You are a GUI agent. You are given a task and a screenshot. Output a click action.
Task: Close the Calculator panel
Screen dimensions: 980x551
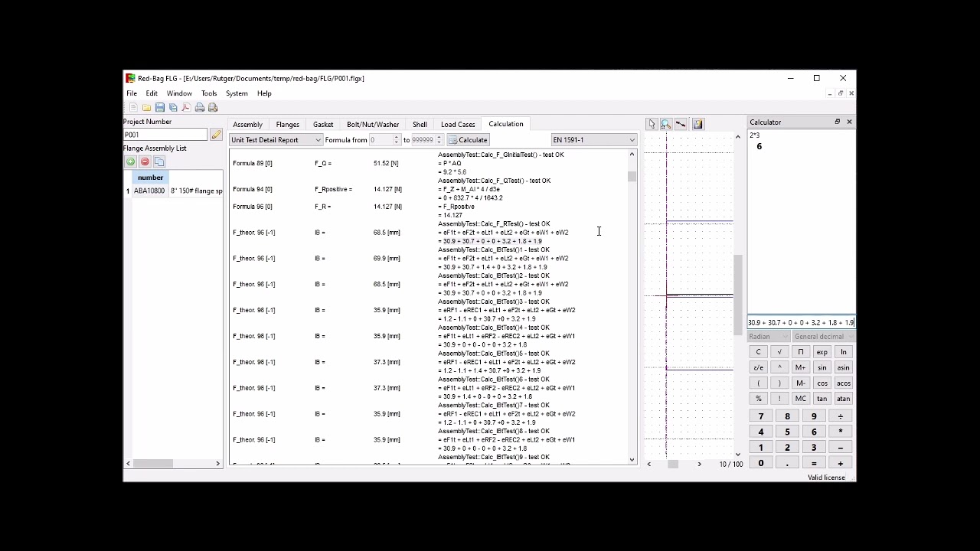click(x=849, y=122)
